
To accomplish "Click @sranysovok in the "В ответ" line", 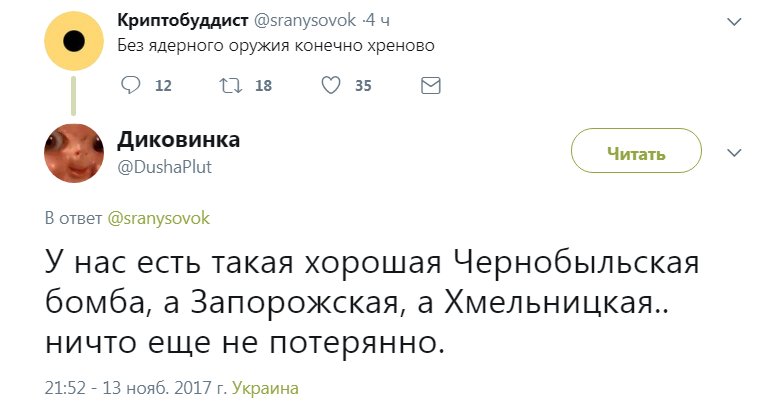I will pos(158,217).
